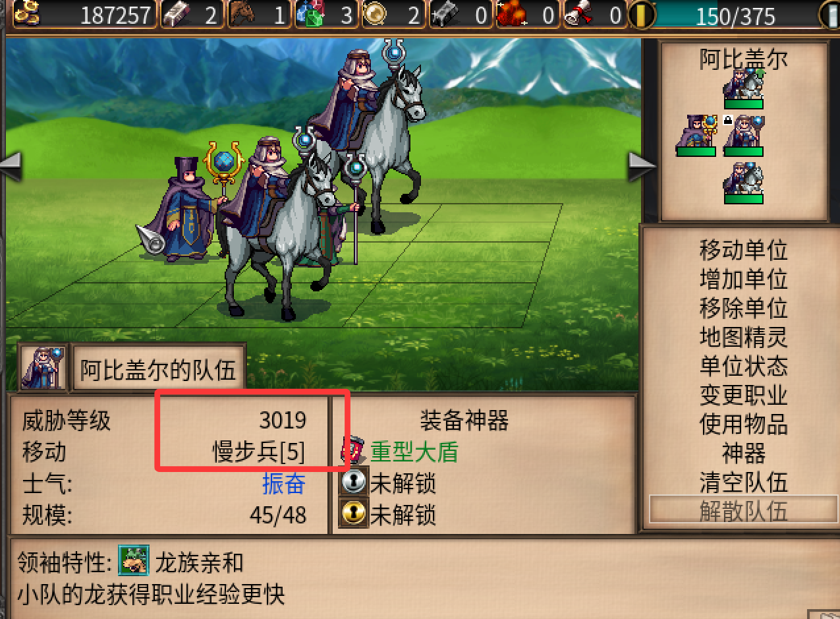Screen dimensions: 840x619
Task: Click the scroll resource icon
Action: (x=578, y=14)
